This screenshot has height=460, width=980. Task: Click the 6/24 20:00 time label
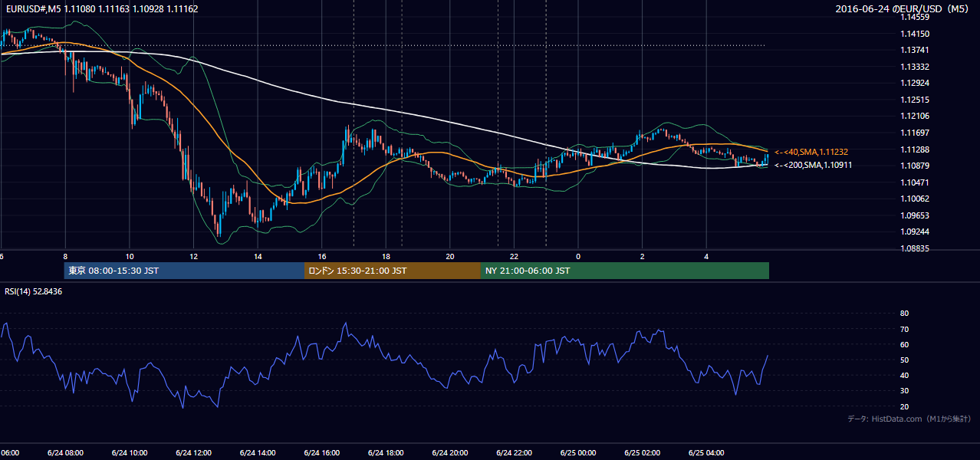(x=450, y=452)
